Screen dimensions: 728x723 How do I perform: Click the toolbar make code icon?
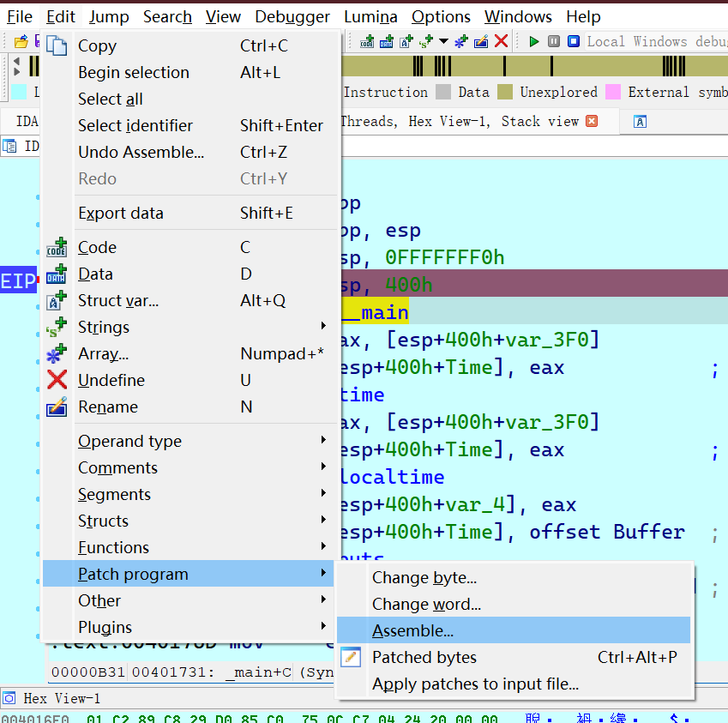pos(368,41)
